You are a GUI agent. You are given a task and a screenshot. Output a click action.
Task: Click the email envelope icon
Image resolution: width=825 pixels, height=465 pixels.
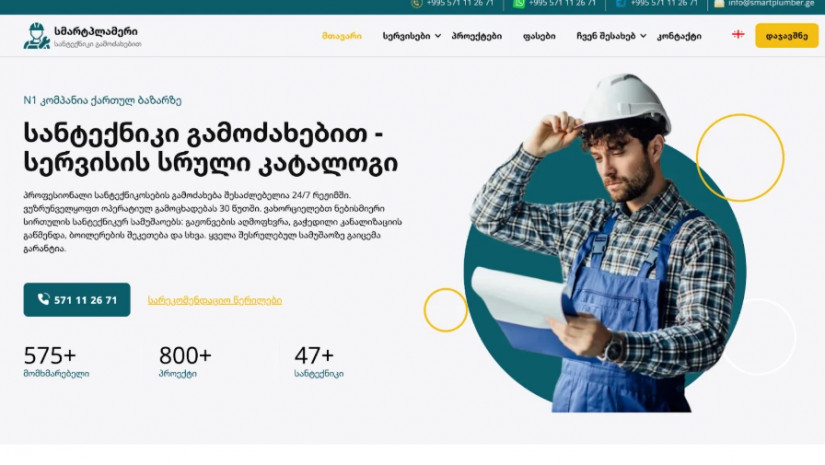(719, 3)
